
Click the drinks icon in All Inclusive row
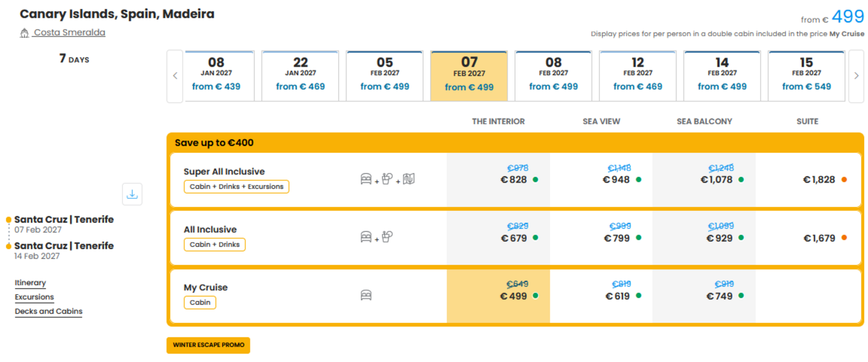(x=387, y=237)
